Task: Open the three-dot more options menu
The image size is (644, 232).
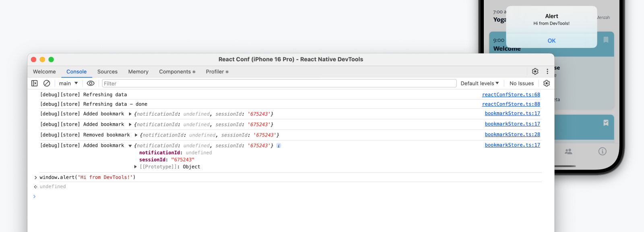Action: click(x=547, y=71)
